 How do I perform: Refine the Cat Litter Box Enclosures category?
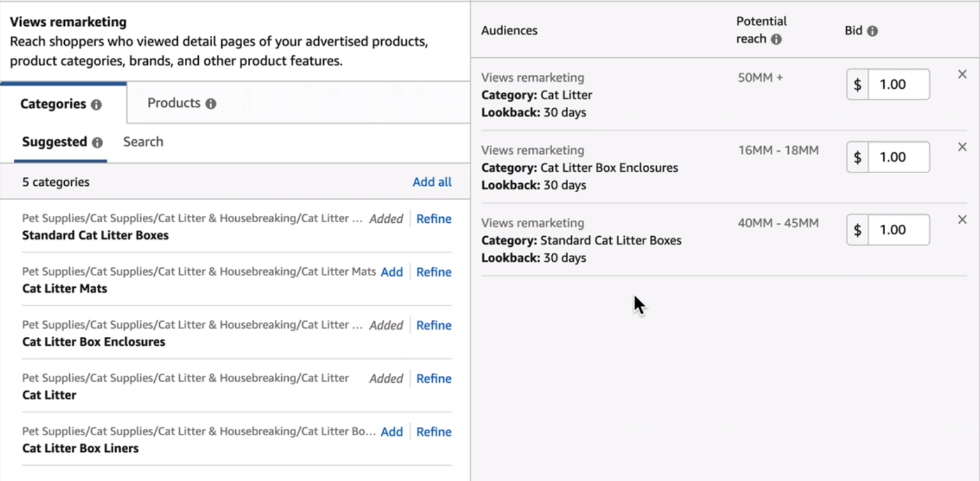coord(433,325)
